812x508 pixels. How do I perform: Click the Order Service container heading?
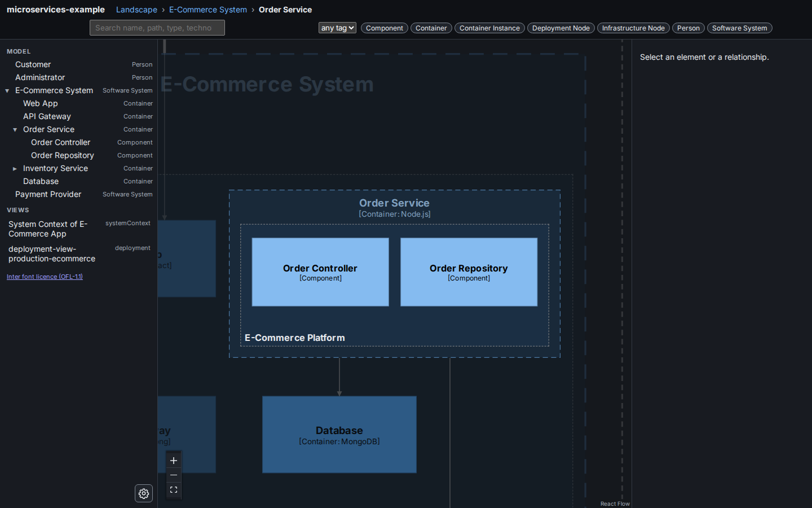[394, 203]
